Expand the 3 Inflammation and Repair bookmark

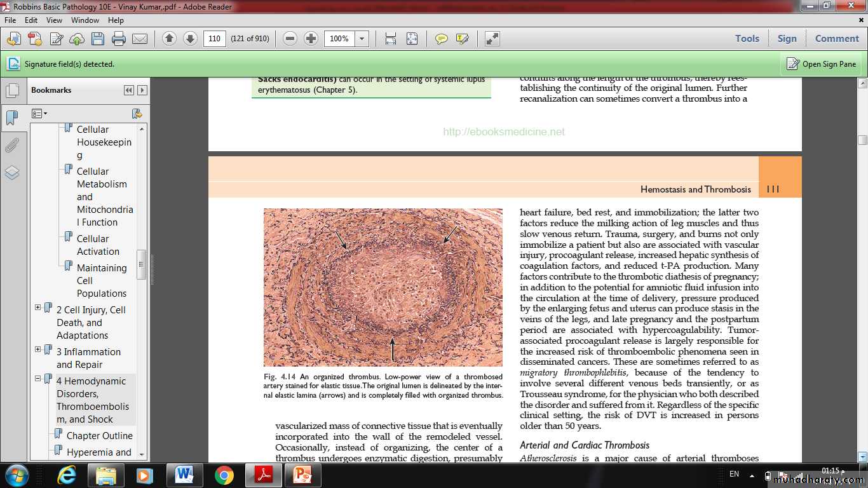(38, 349)
